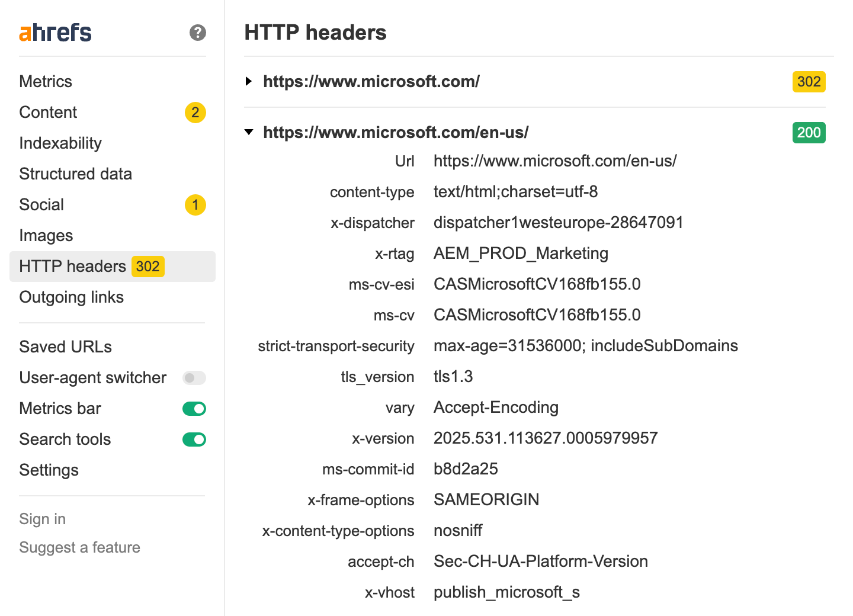Image resolution: width=853 pixels, height=616 pixels.
Task: Click the x-rtag value AEM_PROD_Marketing
Action: pyautogui.click(x=521, y=254)
